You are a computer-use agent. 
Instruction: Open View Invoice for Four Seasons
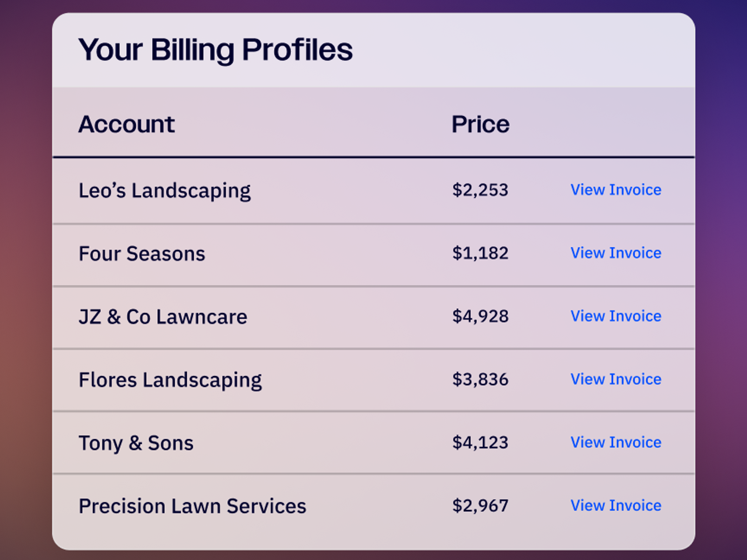[615, 253]
